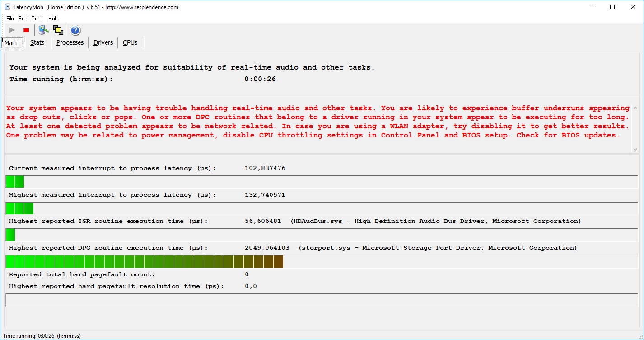Click the current interrupt latency green bar

pos(14,182)
